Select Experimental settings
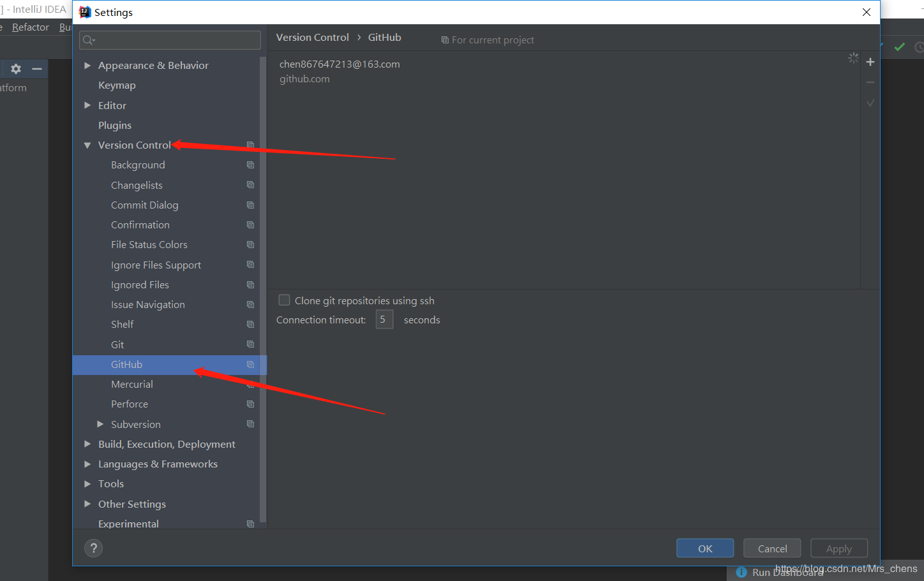This screenshot has width=924, height=581. point(128,524)
